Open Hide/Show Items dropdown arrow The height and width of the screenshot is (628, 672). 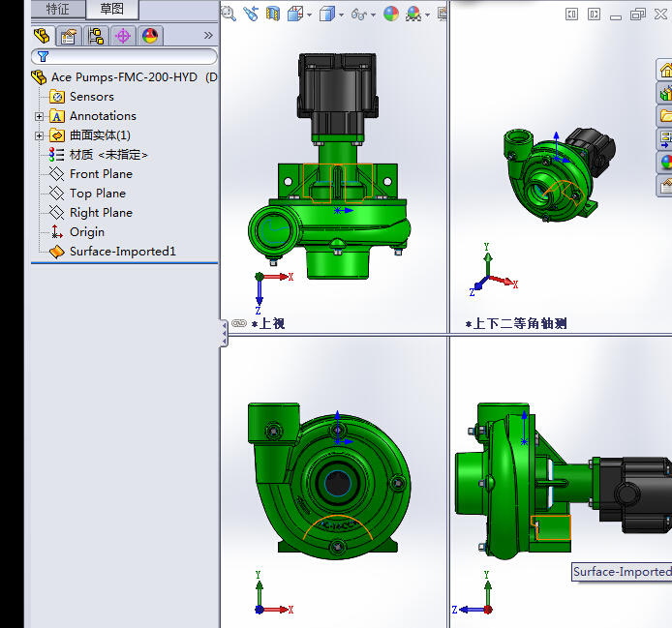pyautogui.click(x=374, y=15)
